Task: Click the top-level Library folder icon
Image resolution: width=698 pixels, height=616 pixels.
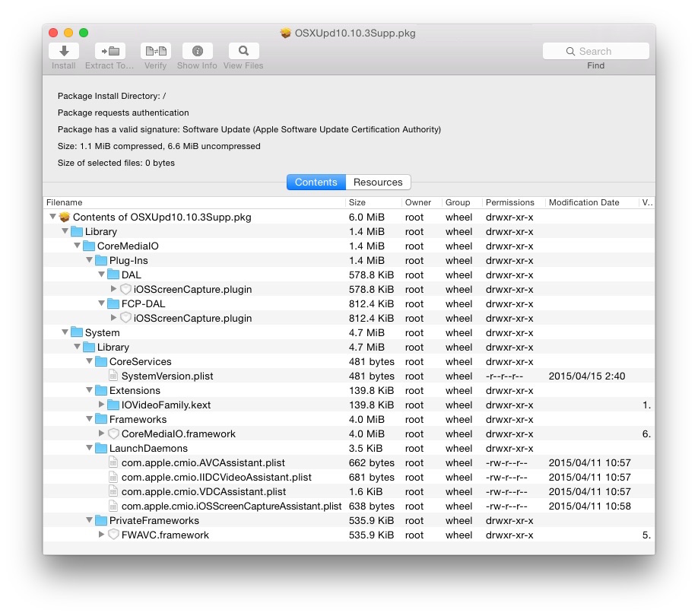Action: coord(77,231)
